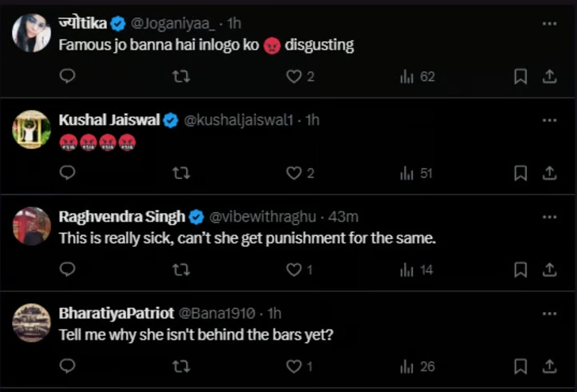Click BharatiyaPatriot's profile avatar
Screen dimensions: 577x392
pos(32,323)
